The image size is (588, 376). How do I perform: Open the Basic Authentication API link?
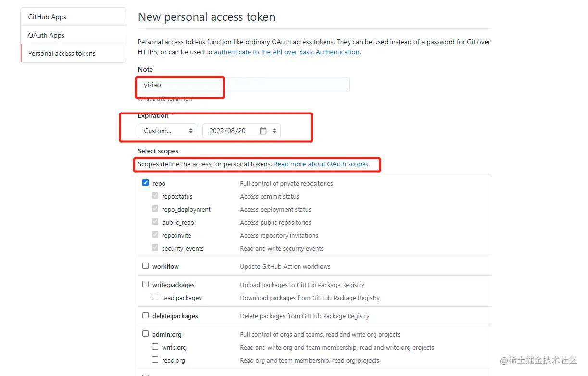click(x=287, y=52)
